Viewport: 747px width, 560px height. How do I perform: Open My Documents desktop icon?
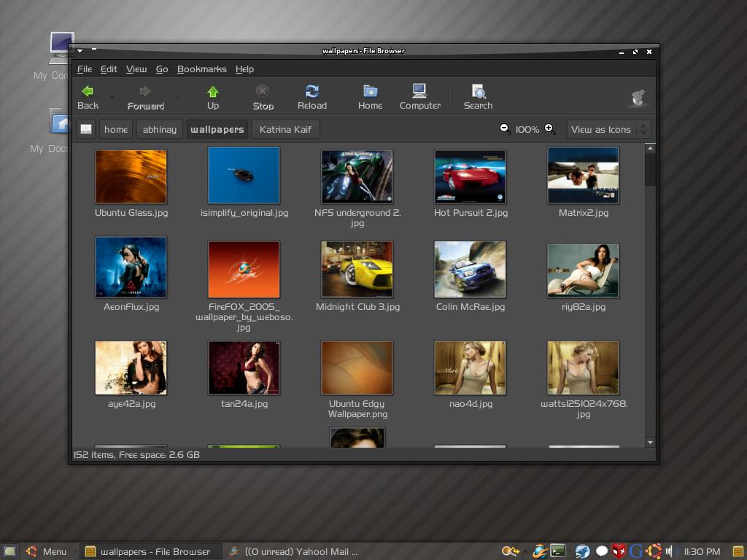pyautogui.click(x=61, y=121)
